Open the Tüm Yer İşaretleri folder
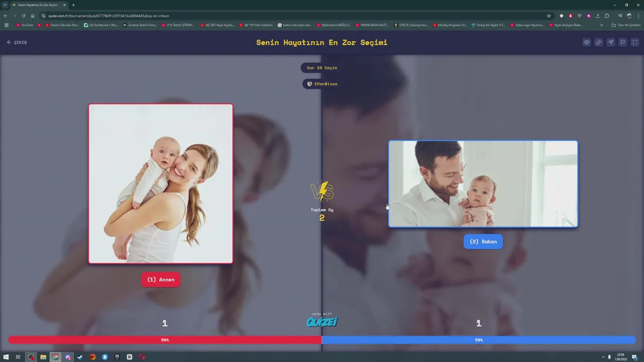This screenshot has width=644, height=362. [x=626, y=25]
